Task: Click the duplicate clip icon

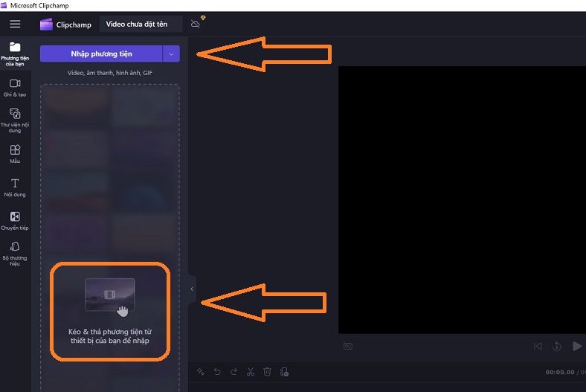Action: tap(284, 371)
